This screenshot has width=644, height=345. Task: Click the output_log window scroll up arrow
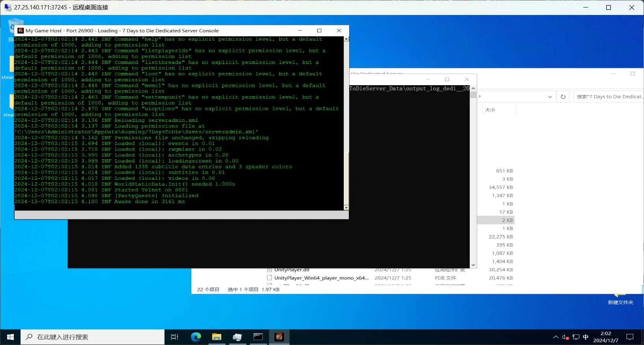pos(473,88)
